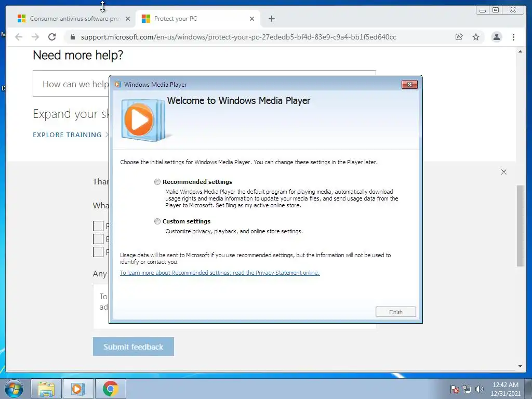Click the Windows Media Player title bar icon
Image resolution: width=532 pixels, height=399 pixels.
click(117, 85)
